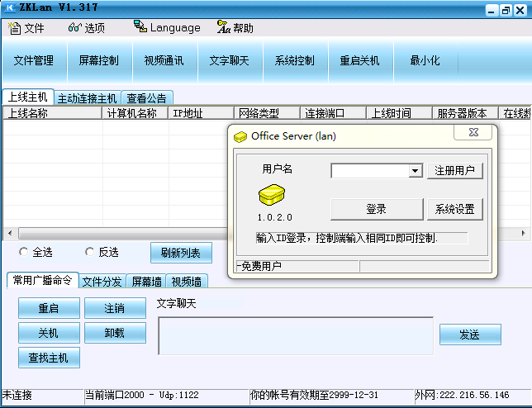This screenshot has width=532, height=408.
Task: Switch to the 上线主机 tab
Action: coord(28,97)
